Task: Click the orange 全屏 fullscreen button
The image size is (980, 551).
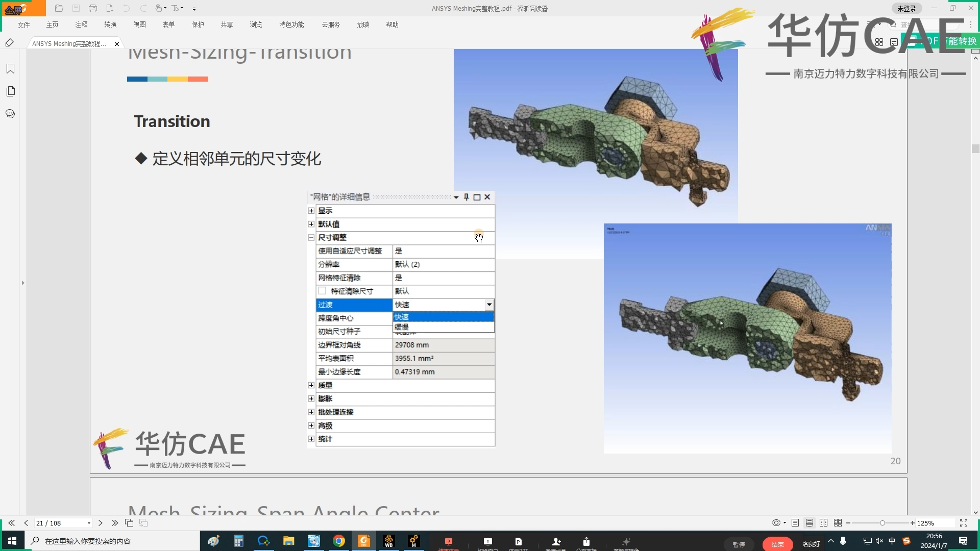Action: (x=23, y=8)
